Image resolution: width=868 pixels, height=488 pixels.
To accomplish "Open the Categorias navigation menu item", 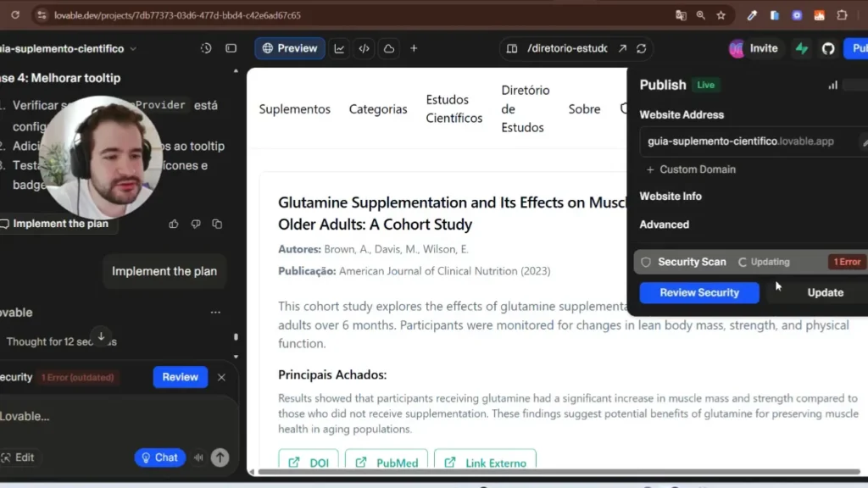I will (x=378, y=109).
